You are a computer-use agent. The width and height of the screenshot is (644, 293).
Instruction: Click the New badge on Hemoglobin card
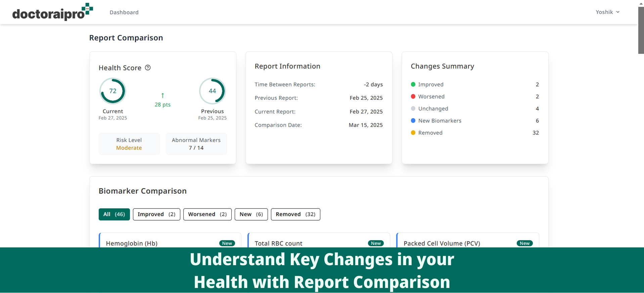(x=227, y=243)
